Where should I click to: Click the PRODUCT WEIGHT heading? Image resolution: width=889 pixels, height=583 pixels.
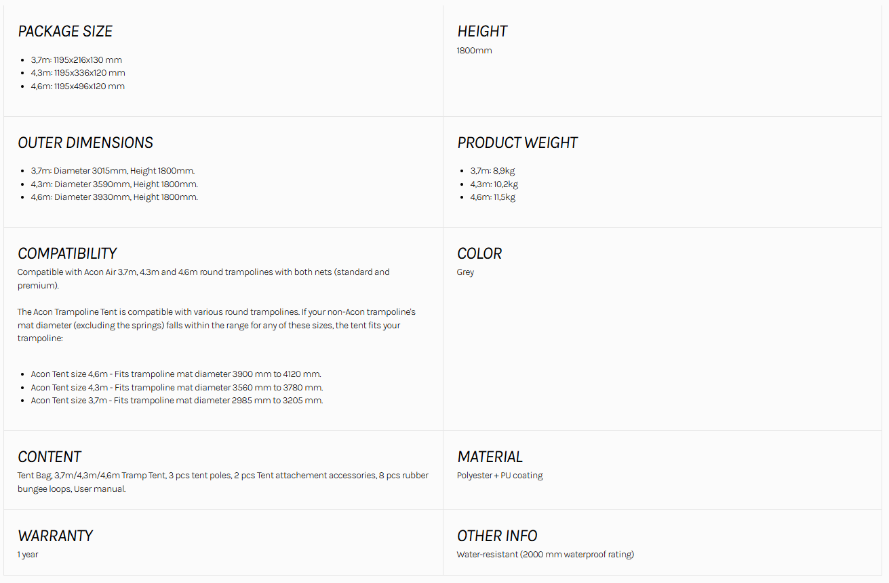(x=517, y=143)
